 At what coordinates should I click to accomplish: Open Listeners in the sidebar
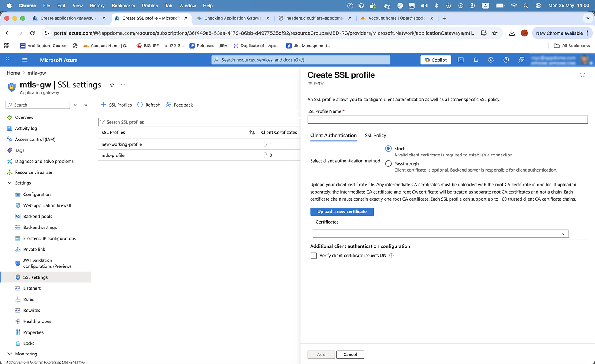pyautogui.click(x=32, y=288)
